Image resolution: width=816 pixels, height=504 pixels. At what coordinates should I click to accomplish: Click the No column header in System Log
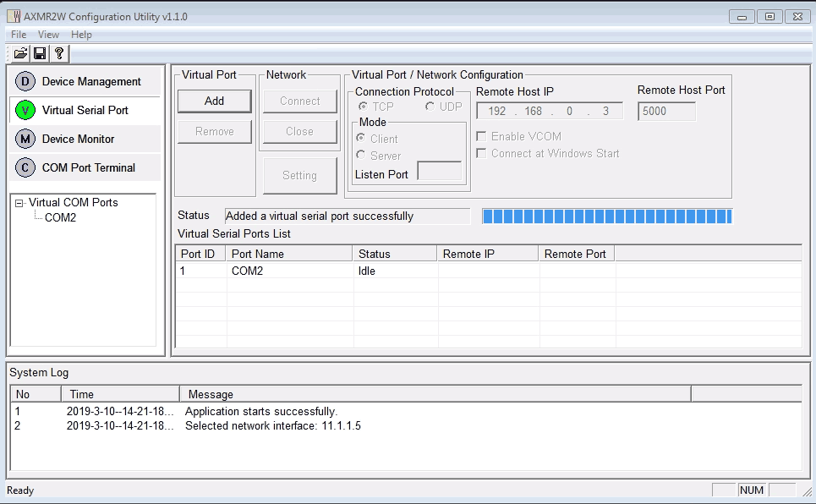36,394
